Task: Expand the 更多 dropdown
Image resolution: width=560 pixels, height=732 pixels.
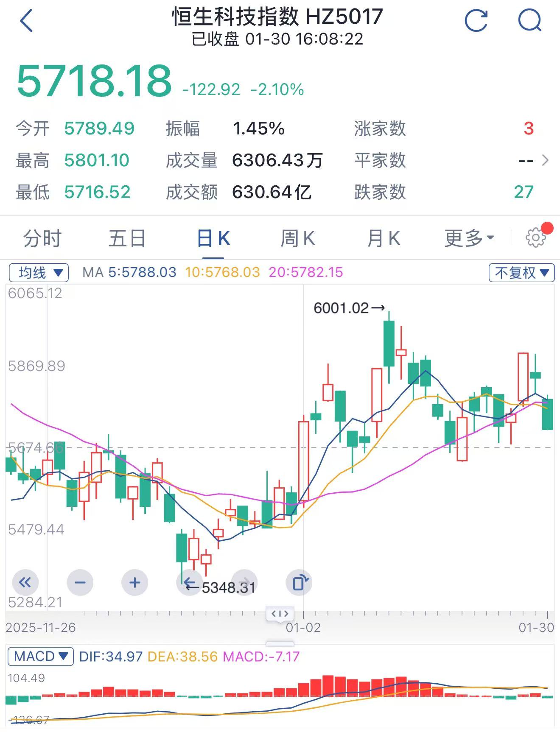Action: [x=469, y=238]
